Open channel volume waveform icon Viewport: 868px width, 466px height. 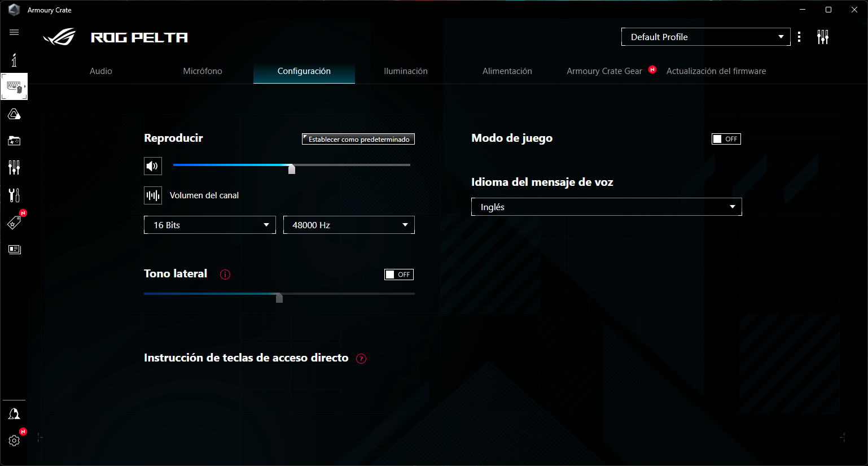coord(153,195)
